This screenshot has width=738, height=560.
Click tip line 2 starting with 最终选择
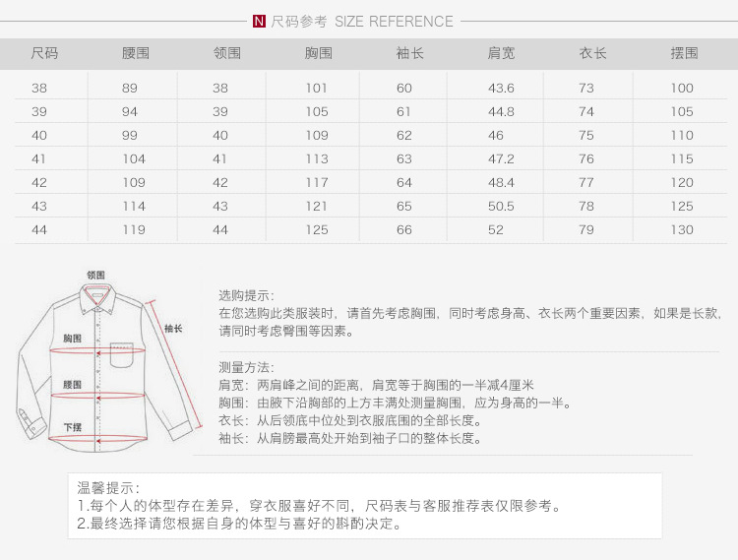tap(239, 524)
